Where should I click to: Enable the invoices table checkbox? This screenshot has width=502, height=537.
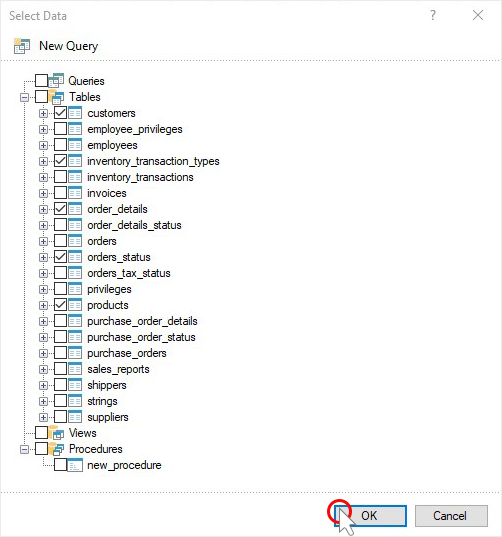coord(61,193)
